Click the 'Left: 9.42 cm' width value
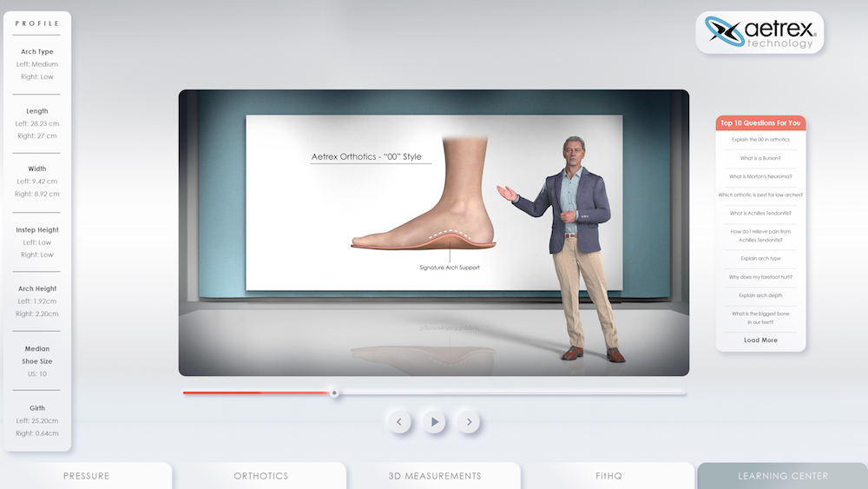The height and width of the screenshot is (489, 868). [37, 181]
